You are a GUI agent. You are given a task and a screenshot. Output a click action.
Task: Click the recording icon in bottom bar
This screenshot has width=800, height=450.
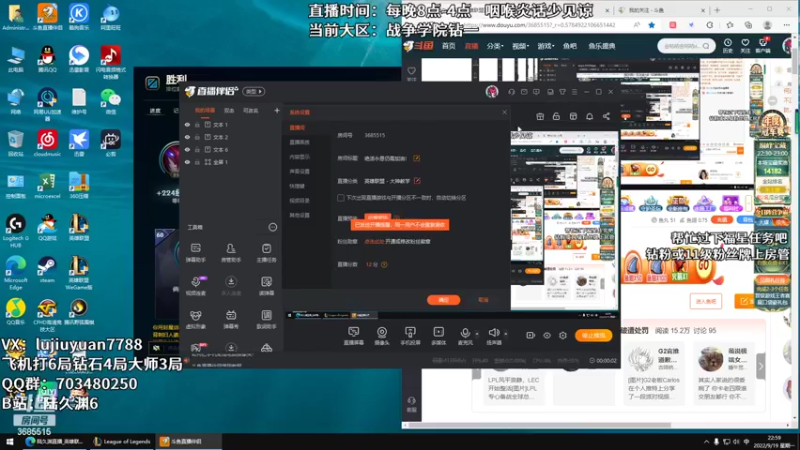(530, 335)
